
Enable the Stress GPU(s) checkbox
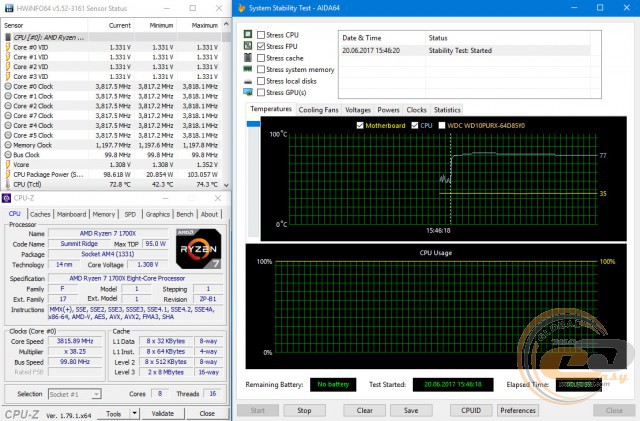[261, 92]
